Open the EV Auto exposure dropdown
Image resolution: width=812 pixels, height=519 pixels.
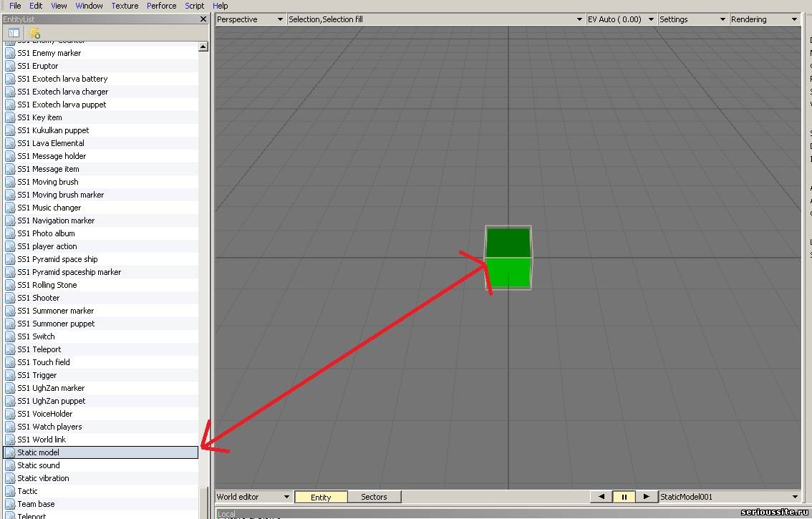tap(621, 19)
